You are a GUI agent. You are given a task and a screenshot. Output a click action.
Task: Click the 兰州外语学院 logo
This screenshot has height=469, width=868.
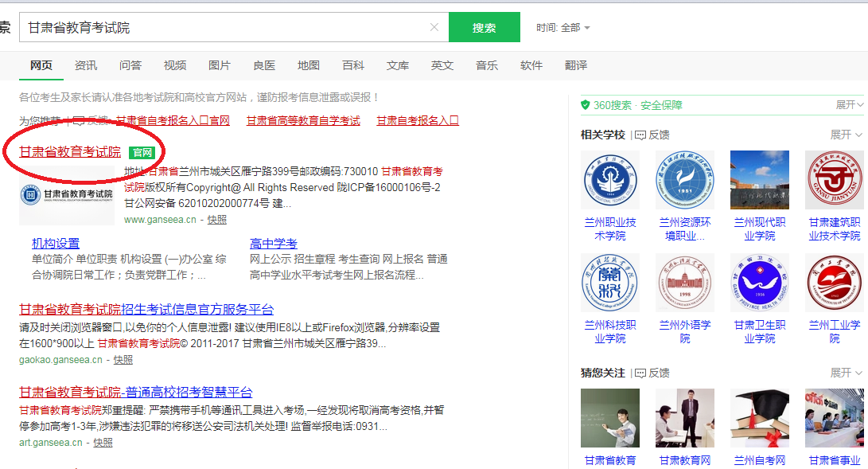684,283
